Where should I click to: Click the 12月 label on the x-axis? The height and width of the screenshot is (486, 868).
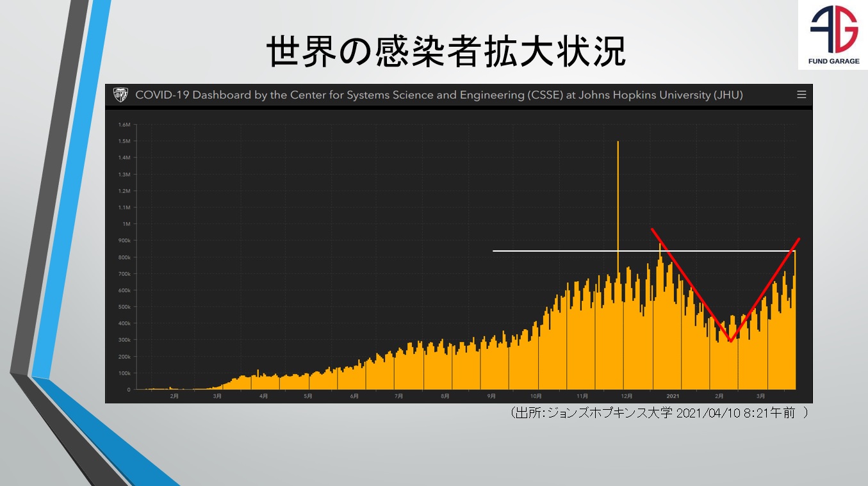[626, 396]
